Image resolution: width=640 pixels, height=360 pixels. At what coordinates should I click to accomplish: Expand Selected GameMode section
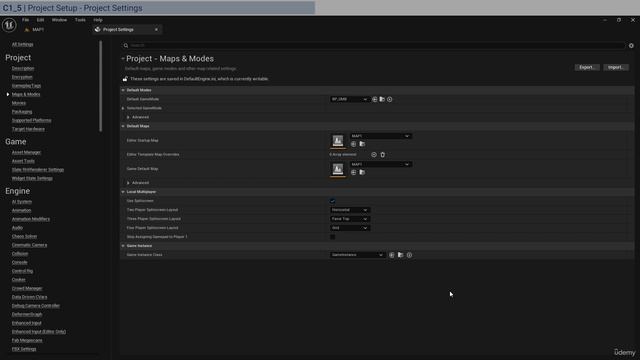(123, 108)
